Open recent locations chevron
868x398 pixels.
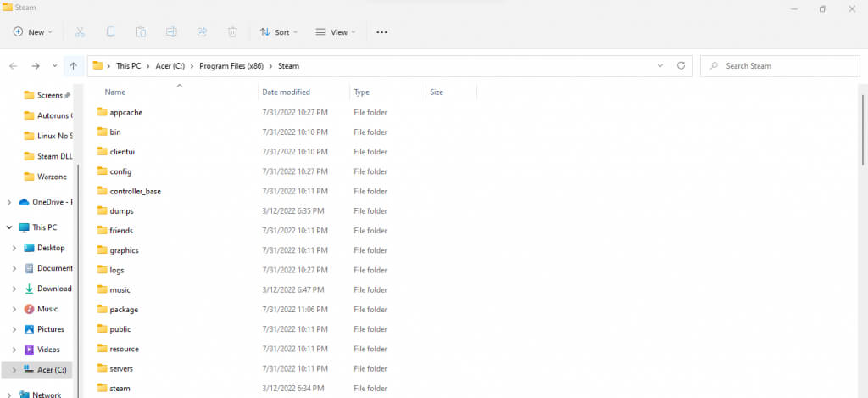(55, 66)
